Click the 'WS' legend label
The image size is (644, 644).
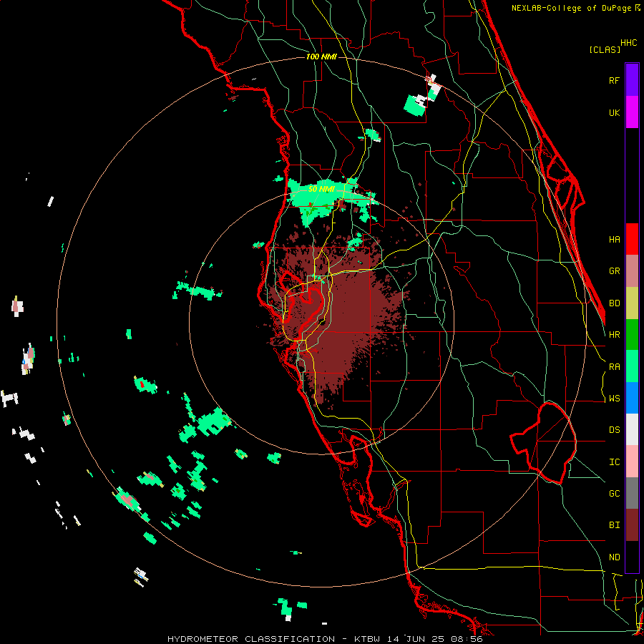[x=614, y=398]
